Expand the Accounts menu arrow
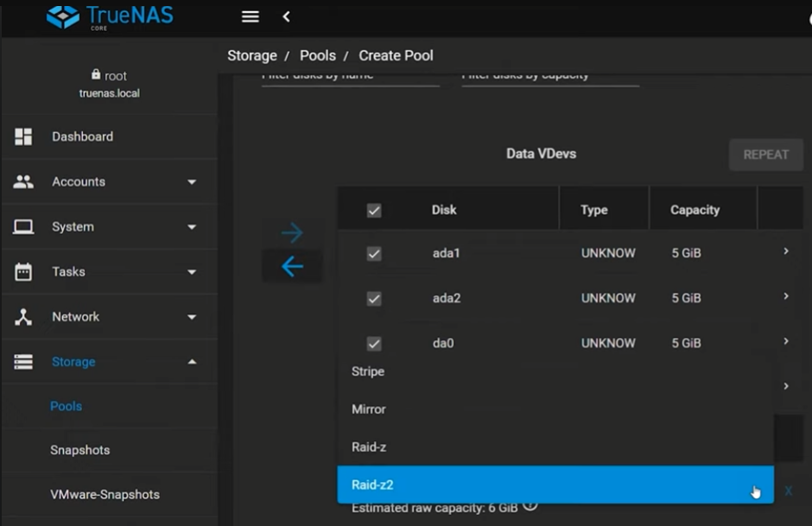This screenshot has height=526, width=812. point(192,182)
